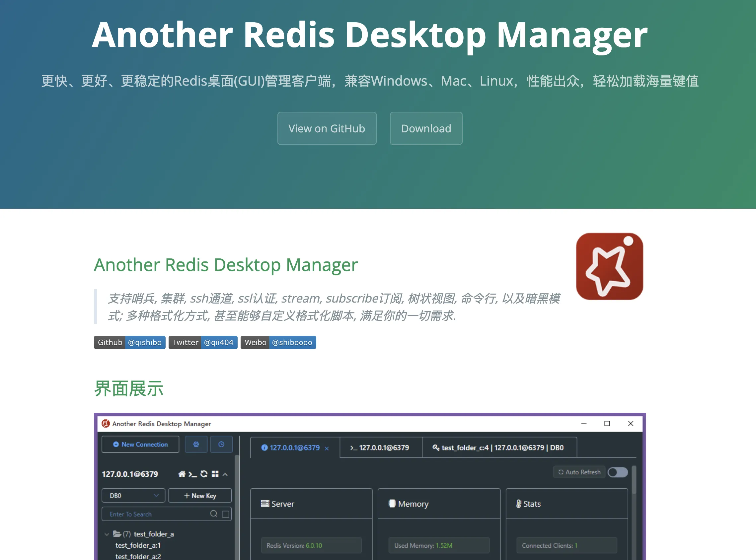
Task: Click the View on GitHub button
Action: click(327, 128)
